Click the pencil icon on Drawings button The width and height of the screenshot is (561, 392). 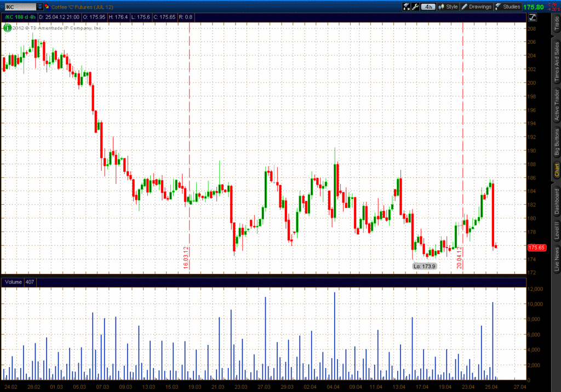[465, 7]
